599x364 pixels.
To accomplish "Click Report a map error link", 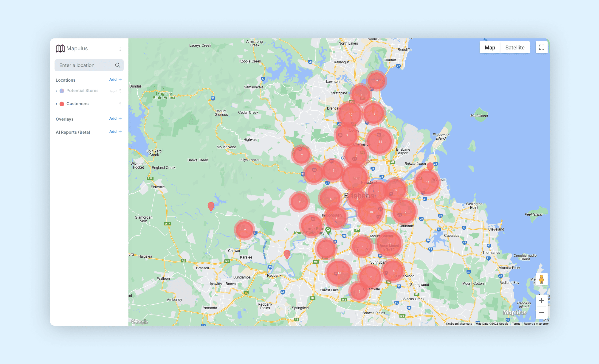I will 536,324.
